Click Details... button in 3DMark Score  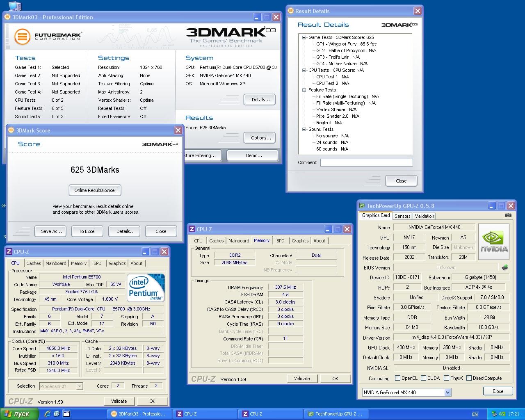(x=125, y=231)
